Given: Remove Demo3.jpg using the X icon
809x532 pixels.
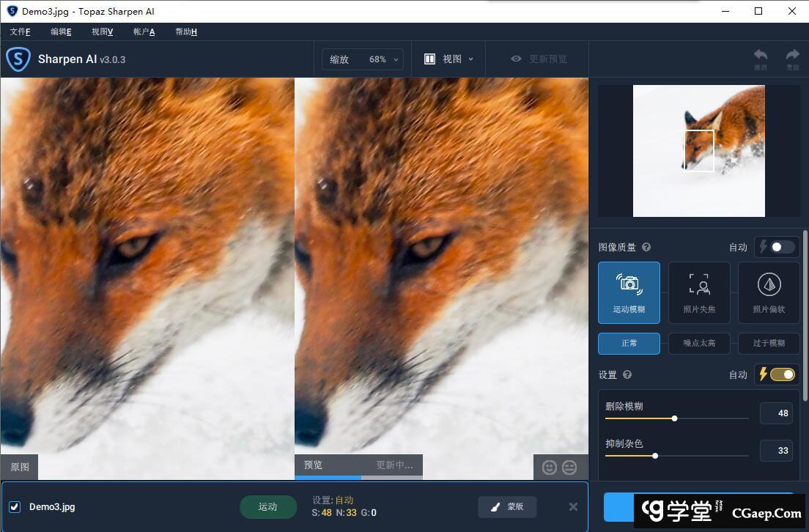Looking at the screenshot, I should point(573,507).
